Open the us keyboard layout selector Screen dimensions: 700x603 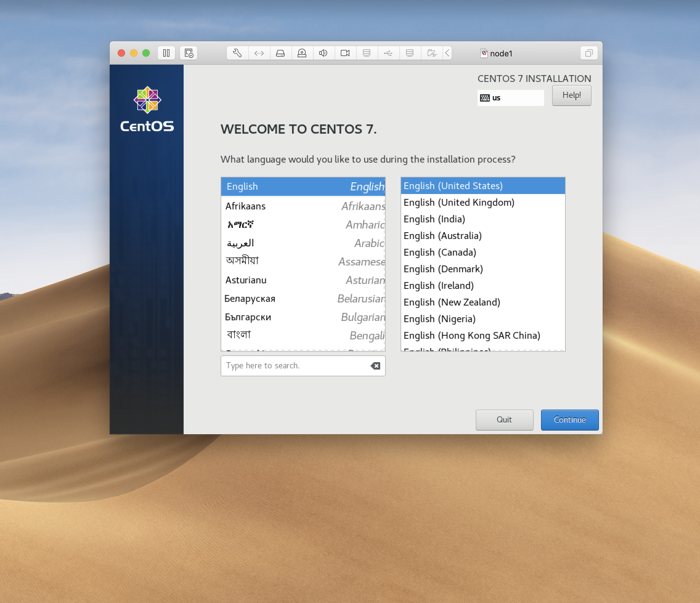pos(510,98)
